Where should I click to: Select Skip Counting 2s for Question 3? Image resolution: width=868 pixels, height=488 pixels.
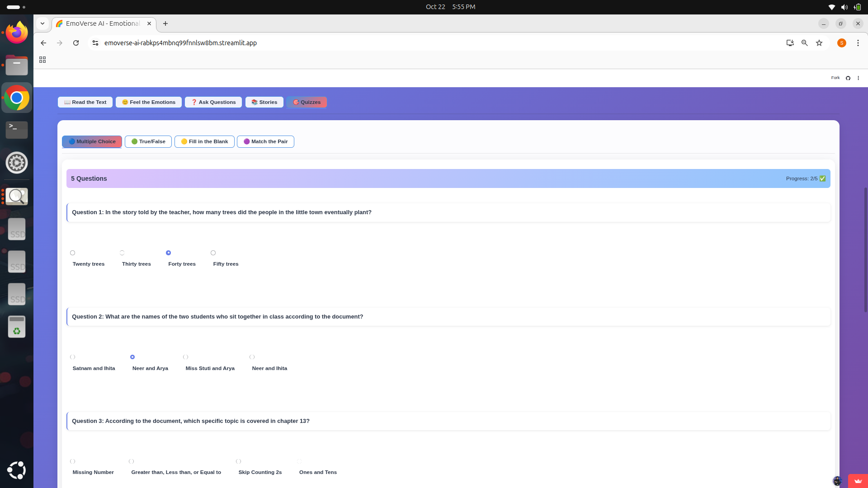pos(239,461)
